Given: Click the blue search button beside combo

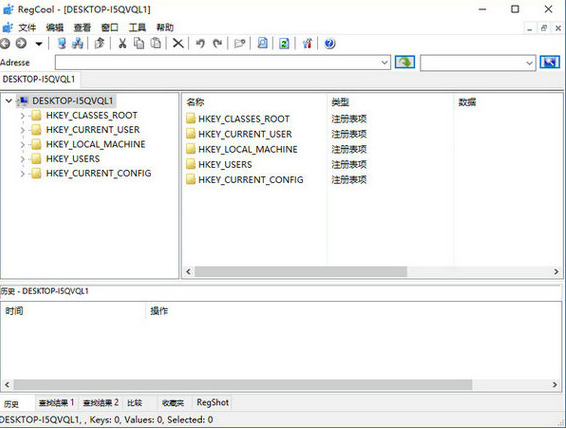Looking at the screenshot, I should pos(549,62).
